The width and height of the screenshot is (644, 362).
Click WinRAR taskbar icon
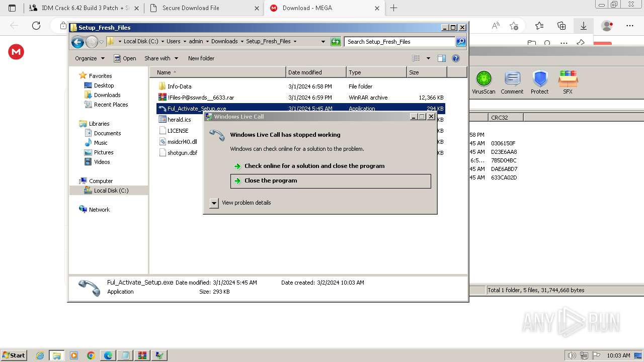(142, 355)
